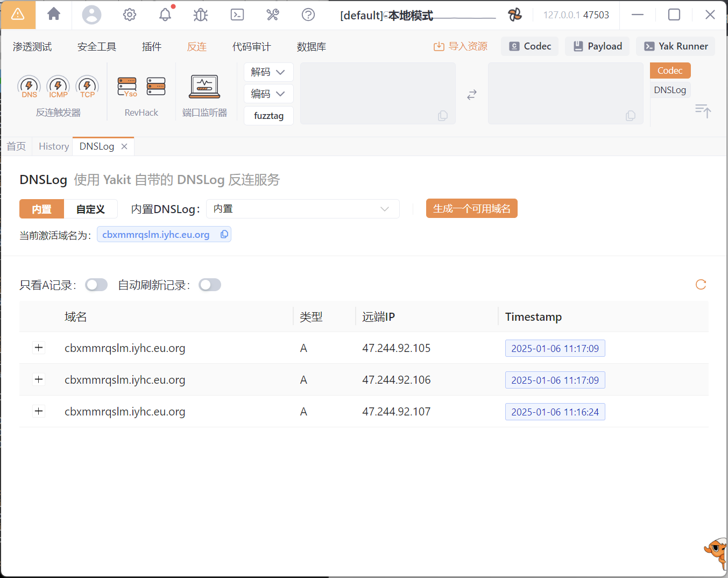Open the 渗透测试 menu
The width and height of the screenshot is (728, 578).
point(32,47)
